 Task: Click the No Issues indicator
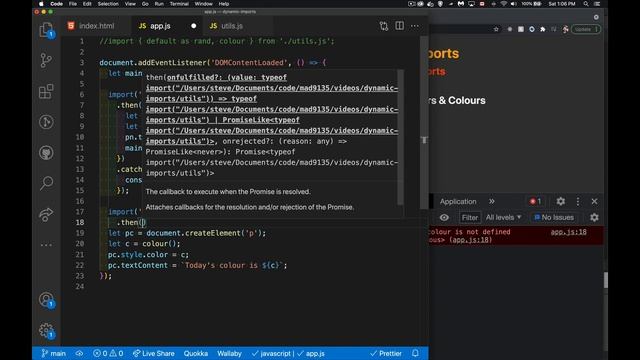click(x=554, y=218)
